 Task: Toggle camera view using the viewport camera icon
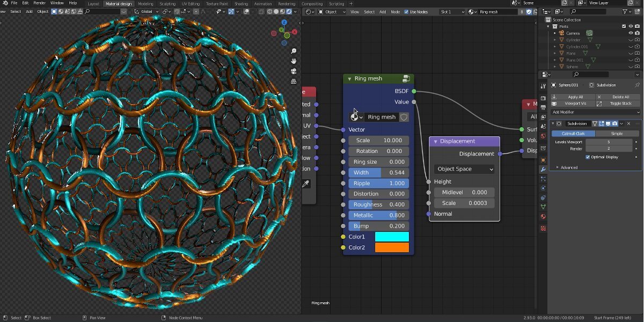pyautogui.click(x=294, y=71)
